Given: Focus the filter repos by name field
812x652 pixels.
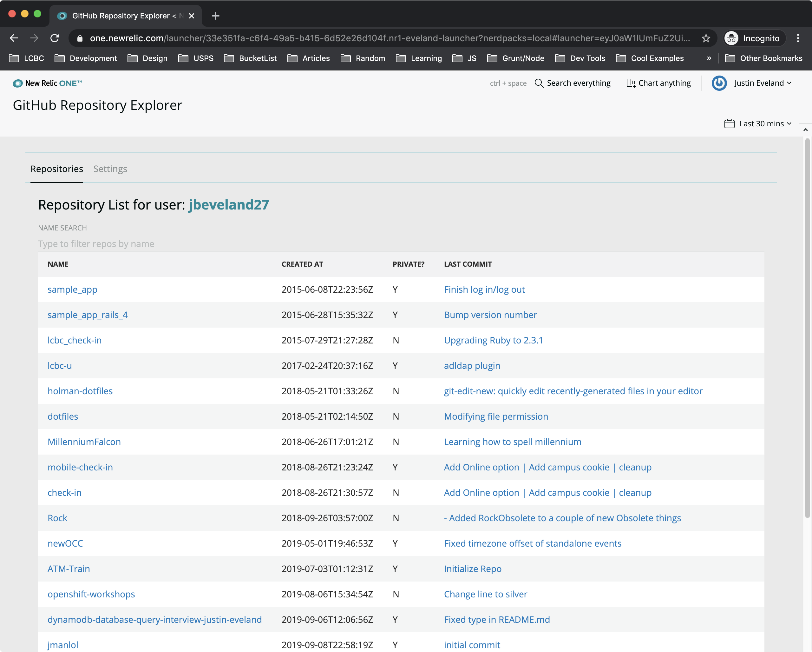Looking at the screenshot, I should [x=401, y=244].
